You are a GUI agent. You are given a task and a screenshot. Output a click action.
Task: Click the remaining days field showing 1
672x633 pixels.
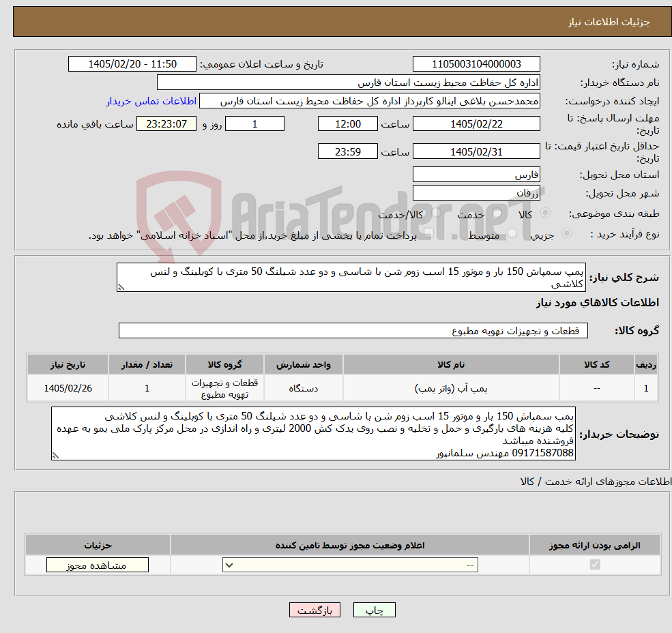[254, 124]
